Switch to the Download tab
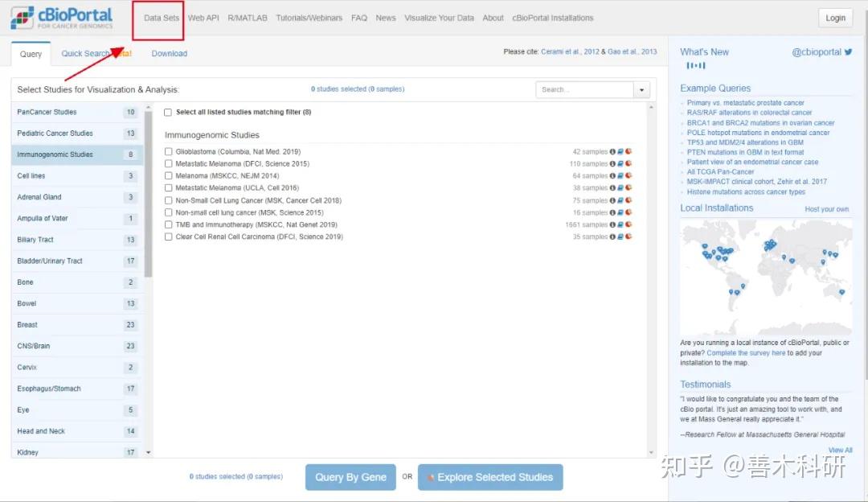 [x=170, y=54]
